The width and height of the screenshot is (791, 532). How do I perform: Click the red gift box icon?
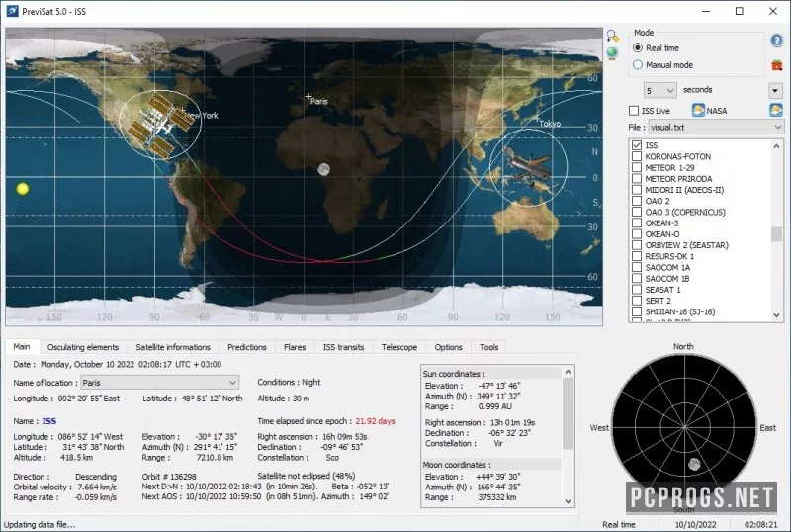coord(776,65)
